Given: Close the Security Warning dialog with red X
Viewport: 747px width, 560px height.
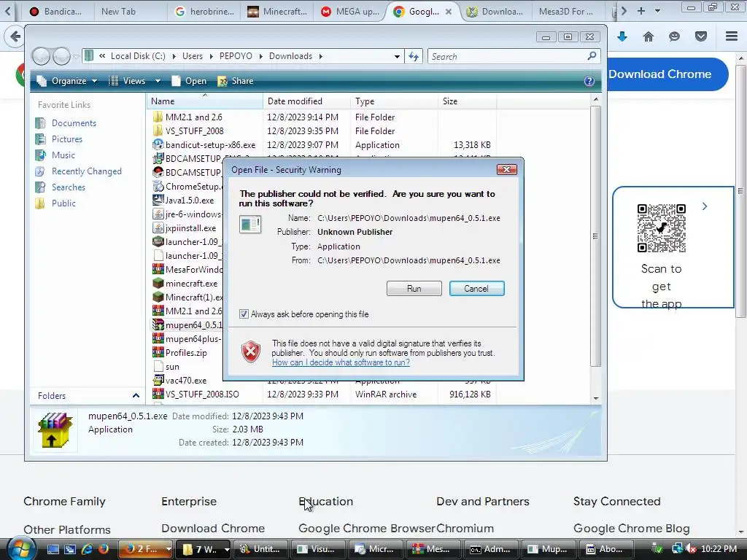Looking at the screenshot, I should point(506,169).
